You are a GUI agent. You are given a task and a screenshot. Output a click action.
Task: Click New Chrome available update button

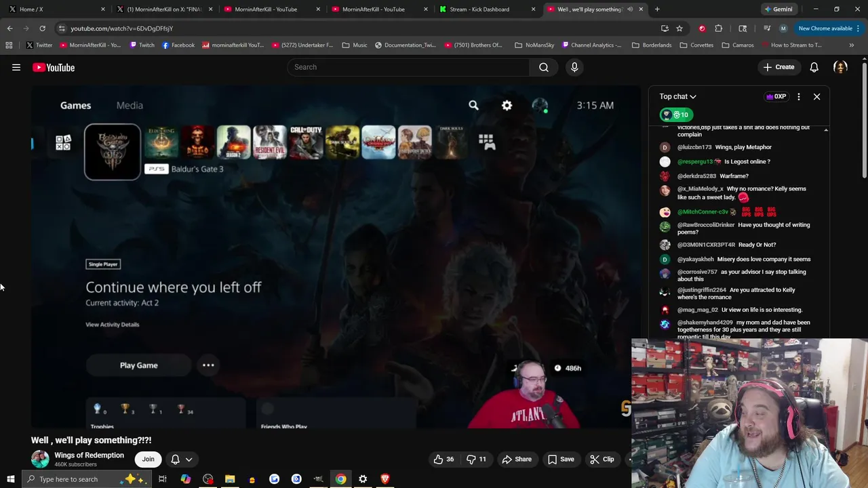pyautogui.click(x=825, y=28)
